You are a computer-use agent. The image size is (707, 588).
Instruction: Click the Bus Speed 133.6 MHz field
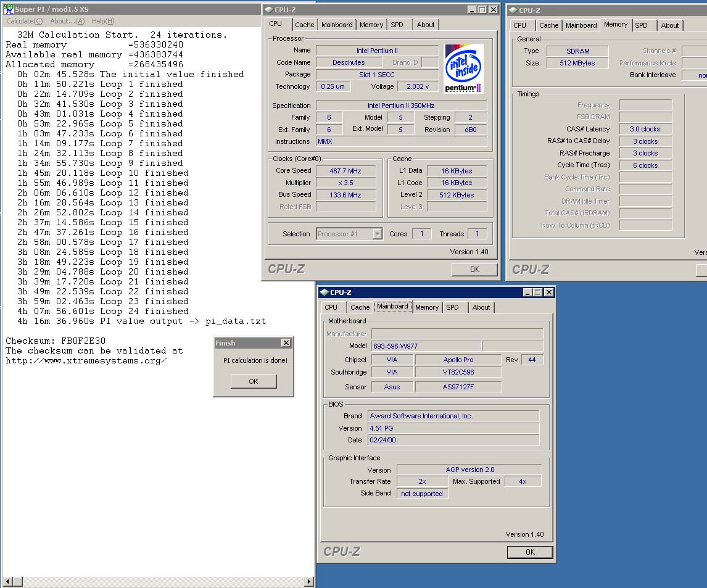(345, 195)
